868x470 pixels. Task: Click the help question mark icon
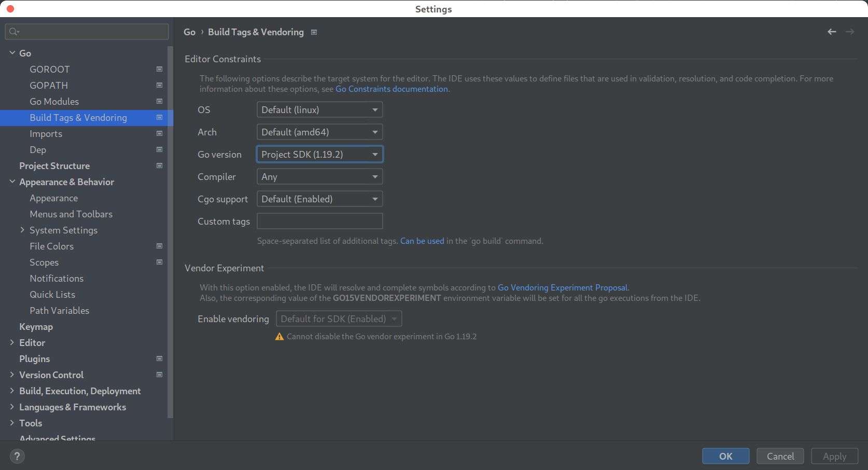tap(17, 456)
